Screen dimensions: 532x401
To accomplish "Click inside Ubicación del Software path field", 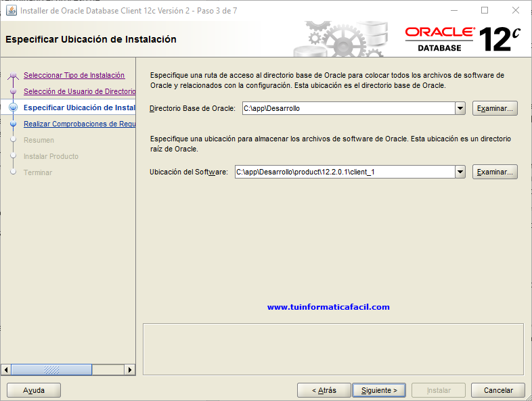I will (345, 172).
